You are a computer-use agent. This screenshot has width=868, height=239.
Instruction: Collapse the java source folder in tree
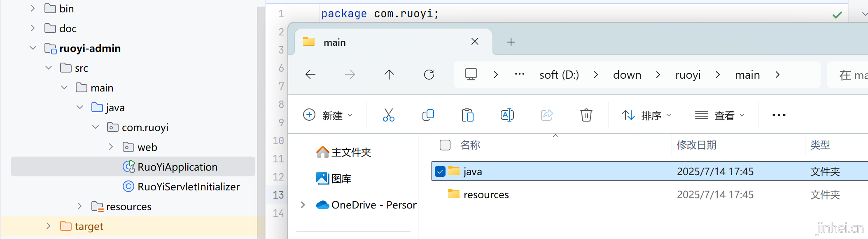click(x=80, y=108)
